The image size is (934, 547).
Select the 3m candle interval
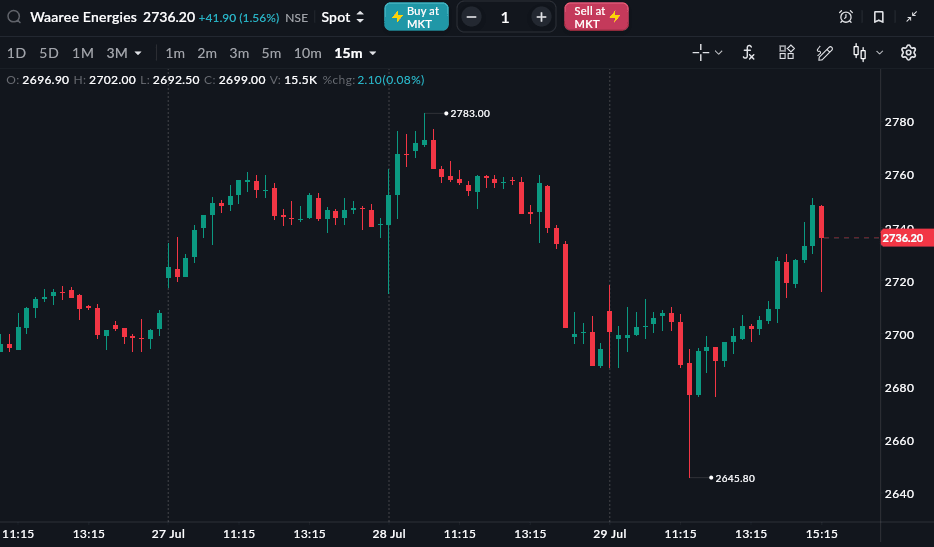point(239,53)
